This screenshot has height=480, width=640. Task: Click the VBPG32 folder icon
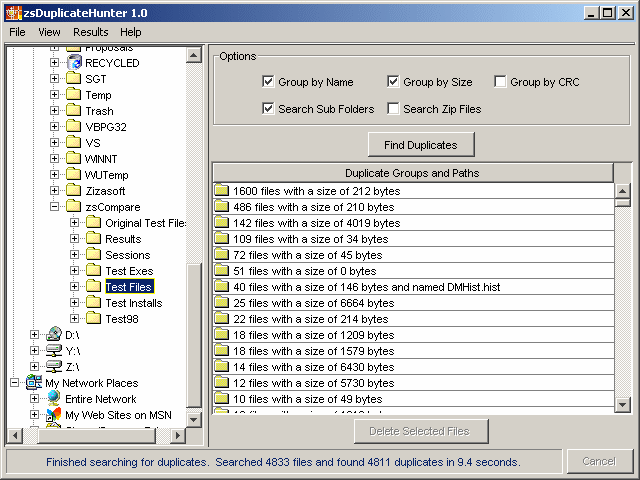point(73,126)
